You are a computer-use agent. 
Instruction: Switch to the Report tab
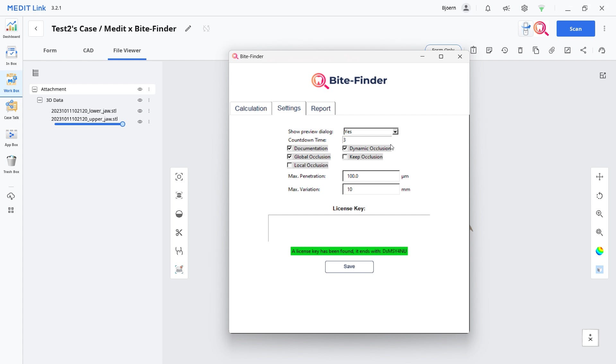click(320, 108)
